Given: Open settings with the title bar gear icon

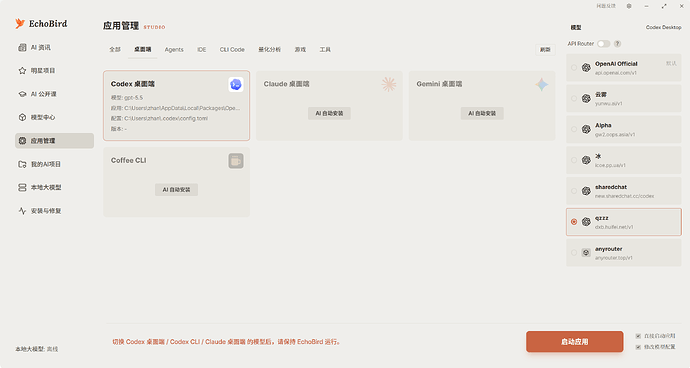Looking at the screenshot, I should pyautogui.click(x=629, y=6).
